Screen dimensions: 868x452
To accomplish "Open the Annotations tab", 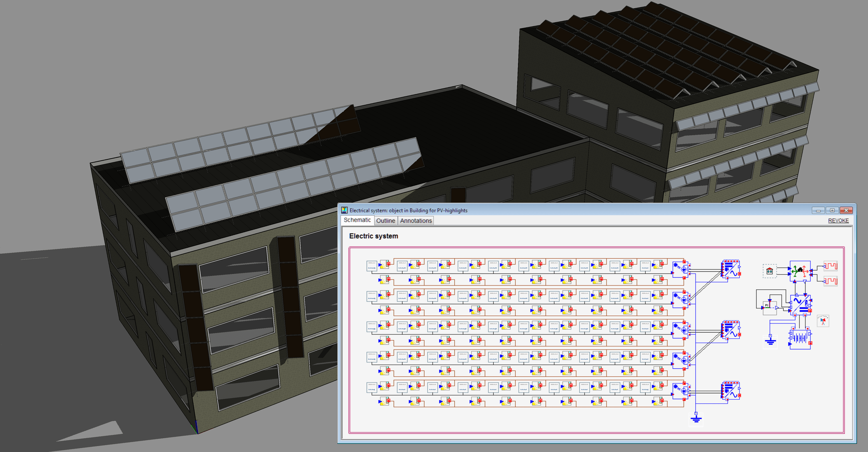I will click(416, 221).
